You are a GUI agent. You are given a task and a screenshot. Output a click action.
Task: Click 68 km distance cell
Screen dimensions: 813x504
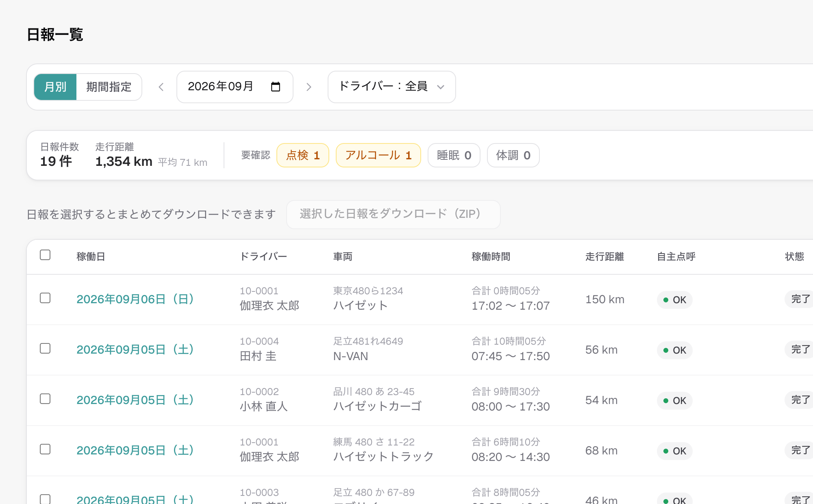click(602, 450)
